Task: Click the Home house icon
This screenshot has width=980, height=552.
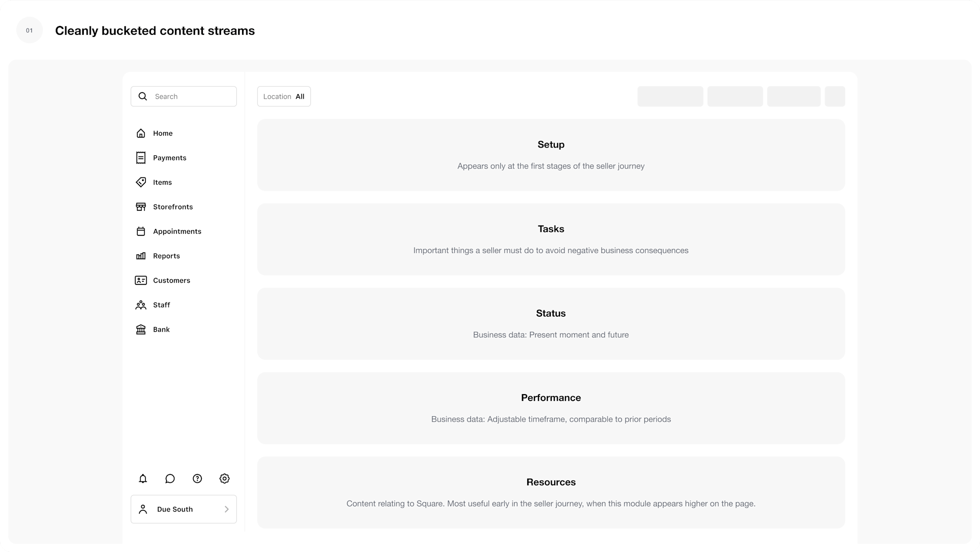Action: [141, 133]
